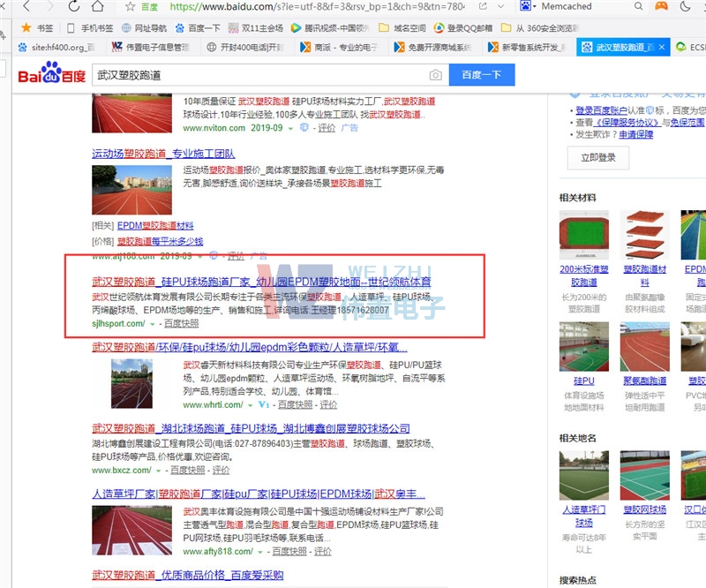
Task: Click the shield icon beside nviton.com
Action: tap(303, 128)
